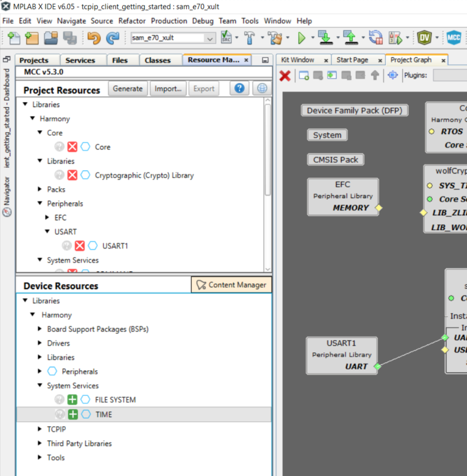This screenshot has width=467, height=476.
Task: Open the dropdown arrow beside Run Project
Action: click(313, 38)
